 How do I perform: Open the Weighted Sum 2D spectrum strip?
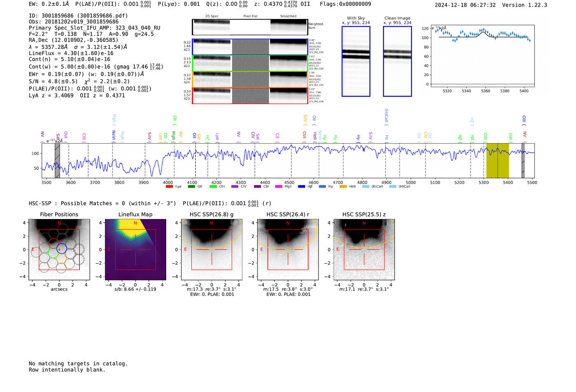250,27
